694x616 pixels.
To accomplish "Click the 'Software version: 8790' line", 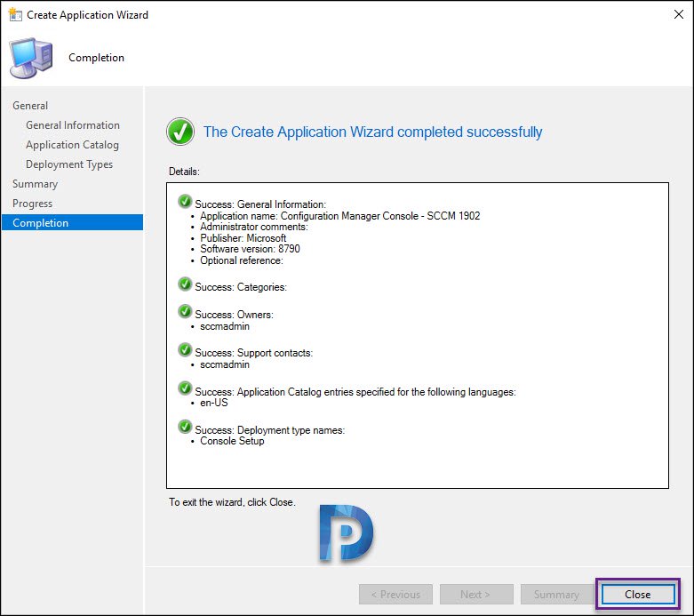I will [250, 249].
